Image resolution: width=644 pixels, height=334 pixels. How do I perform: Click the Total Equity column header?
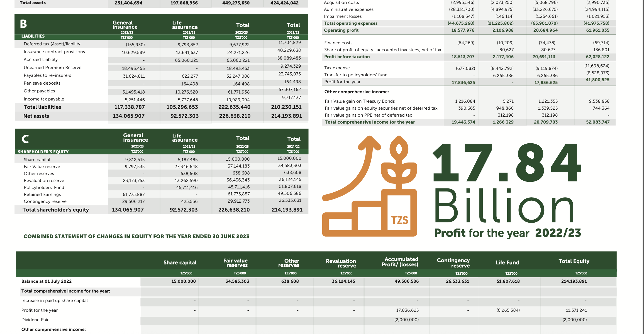click(574, 261)
